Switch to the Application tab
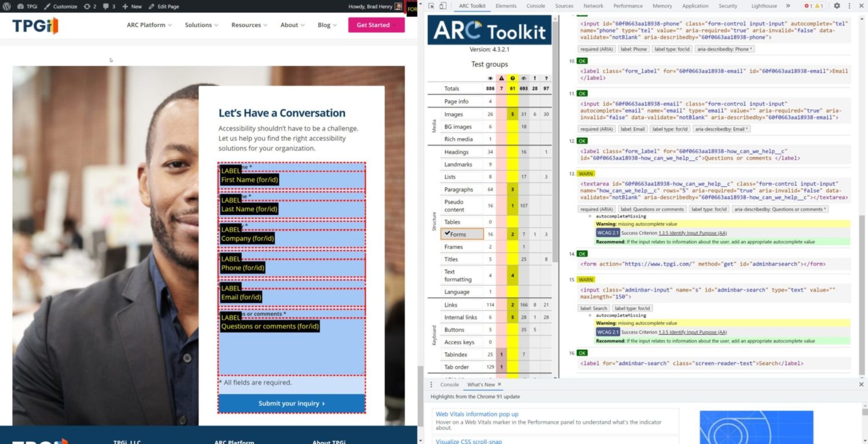The width and height of the screenshot is (868, 444). (695, 6)
